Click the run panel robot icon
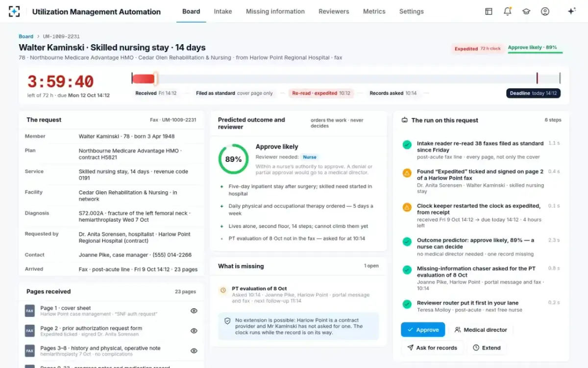The image size is (588, 368). point(405,120)
